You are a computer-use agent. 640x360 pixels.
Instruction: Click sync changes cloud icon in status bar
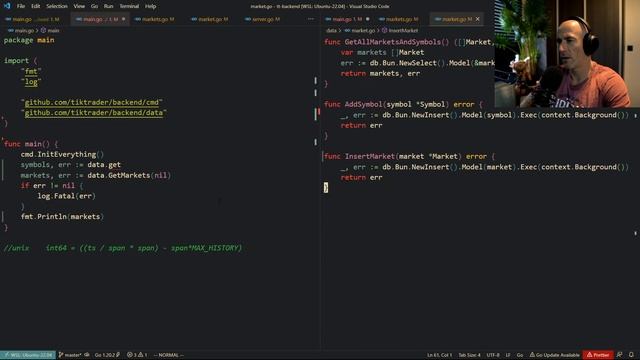[x=87, y=355]
